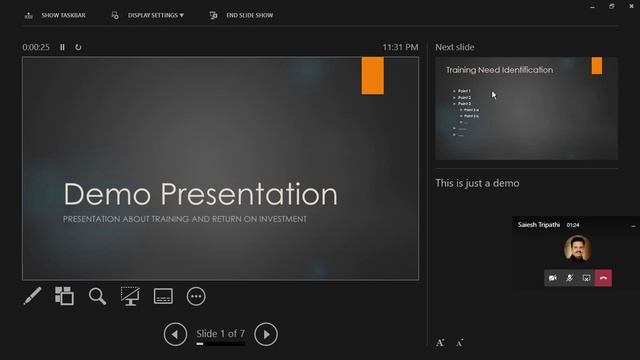
Task: Decrease the notes text size
Action: pos(460,343)
